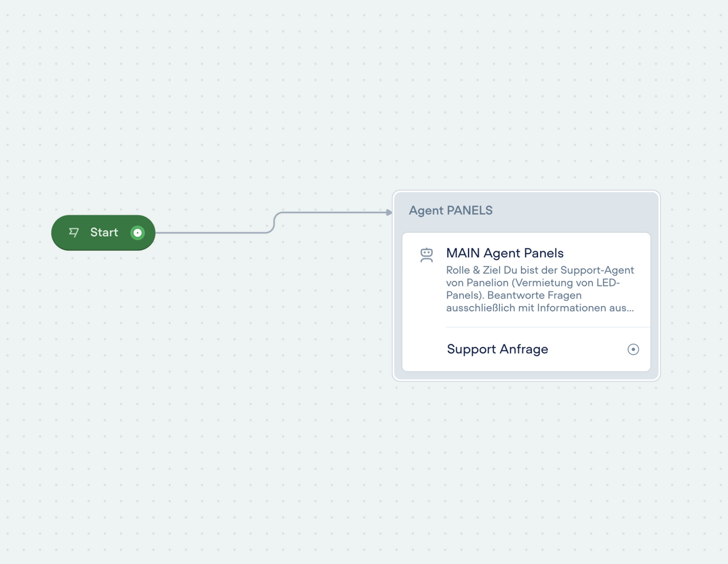Select the Agent PANELS block title

pos(450,210)
